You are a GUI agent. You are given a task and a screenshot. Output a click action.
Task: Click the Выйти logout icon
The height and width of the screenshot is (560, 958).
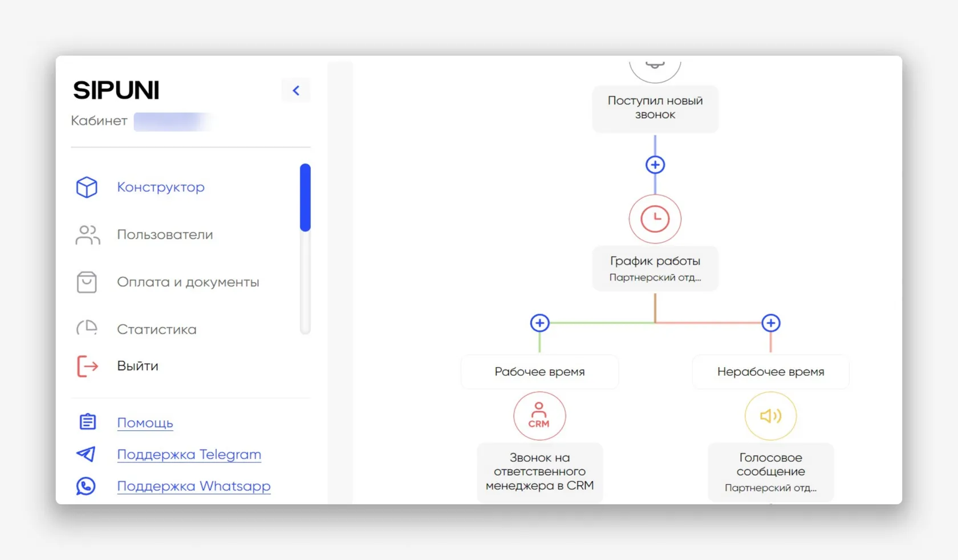[87, 366]
